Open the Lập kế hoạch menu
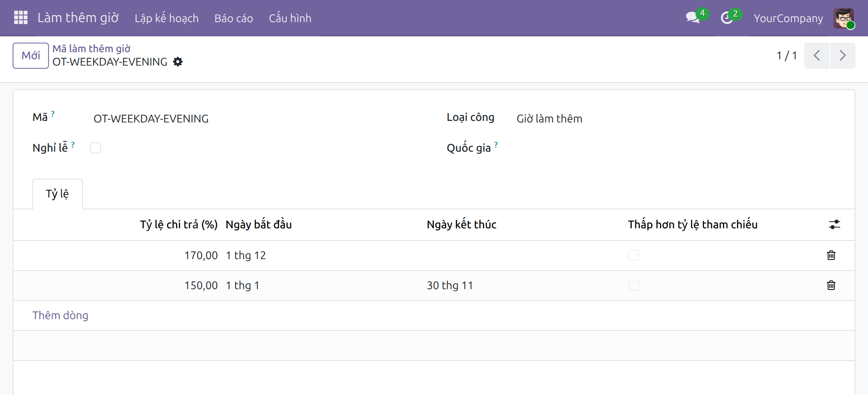 pyautogui.click(x=166, y=18)
